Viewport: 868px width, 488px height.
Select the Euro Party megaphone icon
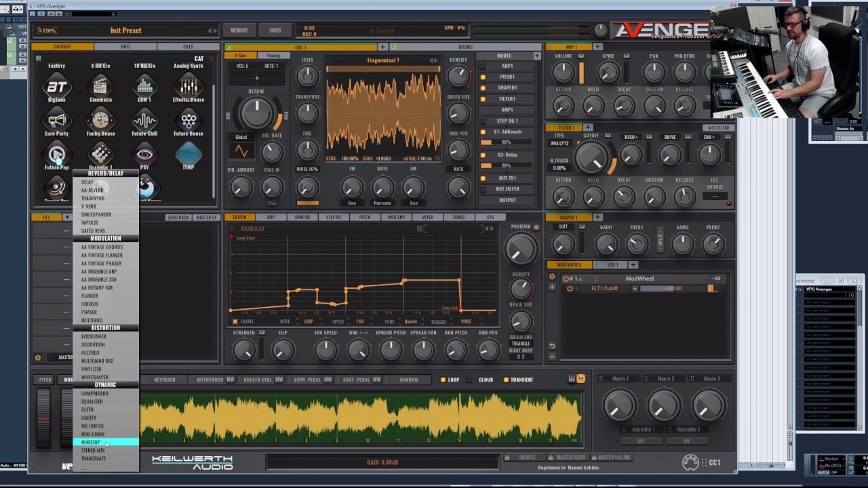pyautogui.click(x=57, y=121)
